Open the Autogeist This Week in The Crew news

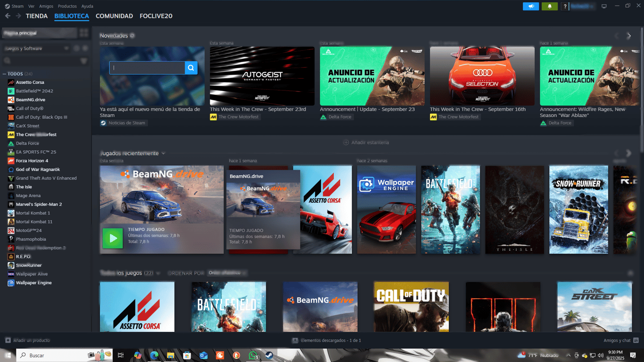pos(262,76)
